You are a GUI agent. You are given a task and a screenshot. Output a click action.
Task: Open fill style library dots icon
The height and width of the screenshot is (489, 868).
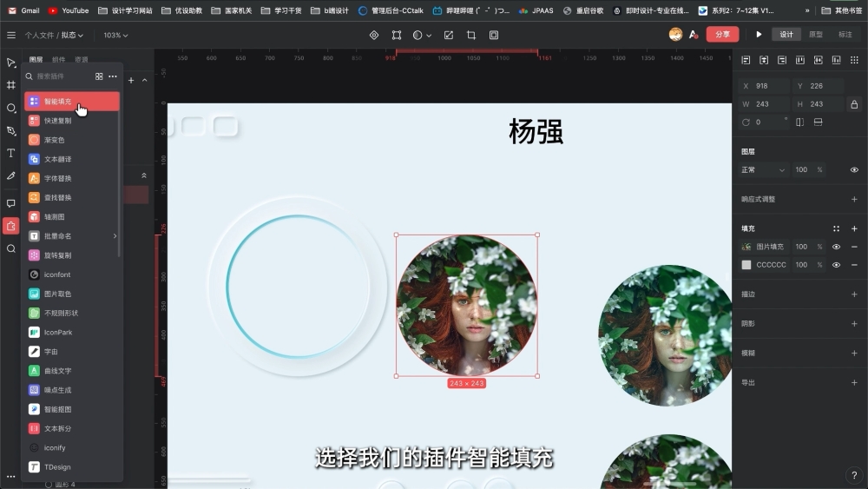(837, 228)
